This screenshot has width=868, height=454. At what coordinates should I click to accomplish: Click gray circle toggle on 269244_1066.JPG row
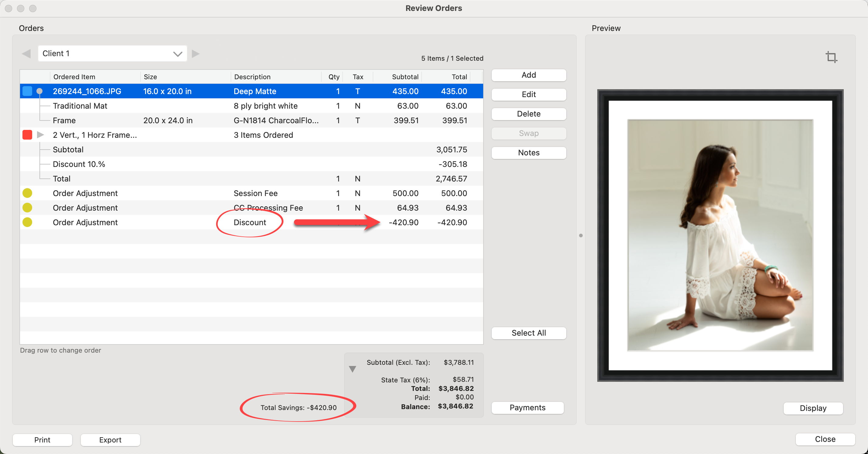pyautogui.click(x=39, y=91)
